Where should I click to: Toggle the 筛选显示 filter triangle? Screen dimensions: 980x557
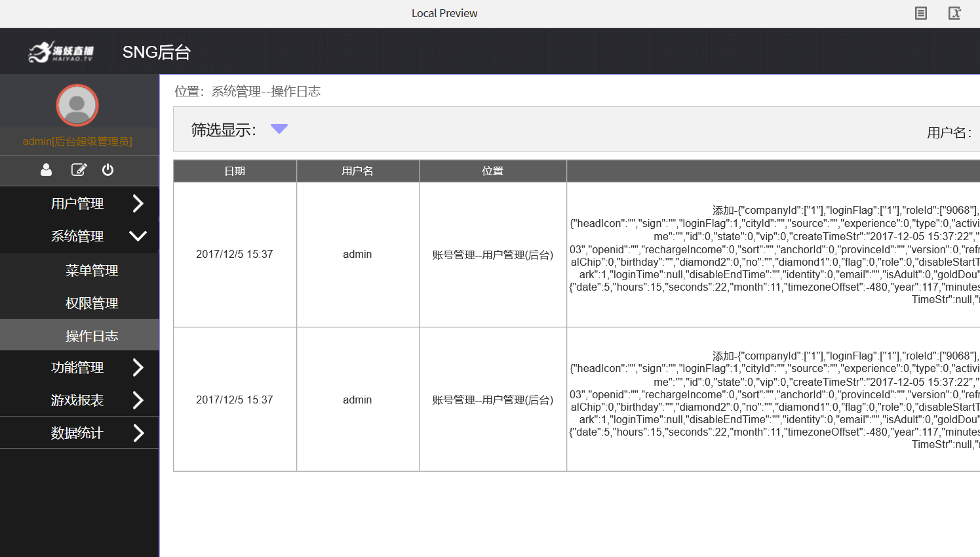279,129
